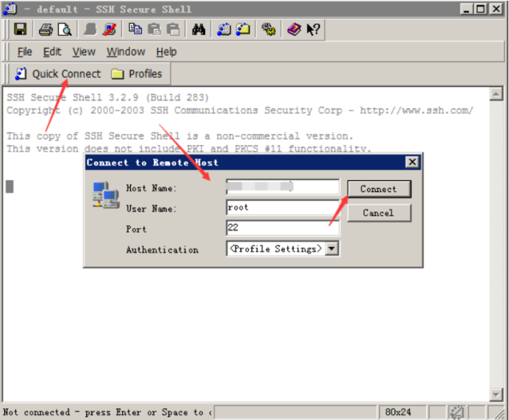The image size is (509, 420).
Task: Open the Authentication dropdown arrow
Action: coord(332,248)
